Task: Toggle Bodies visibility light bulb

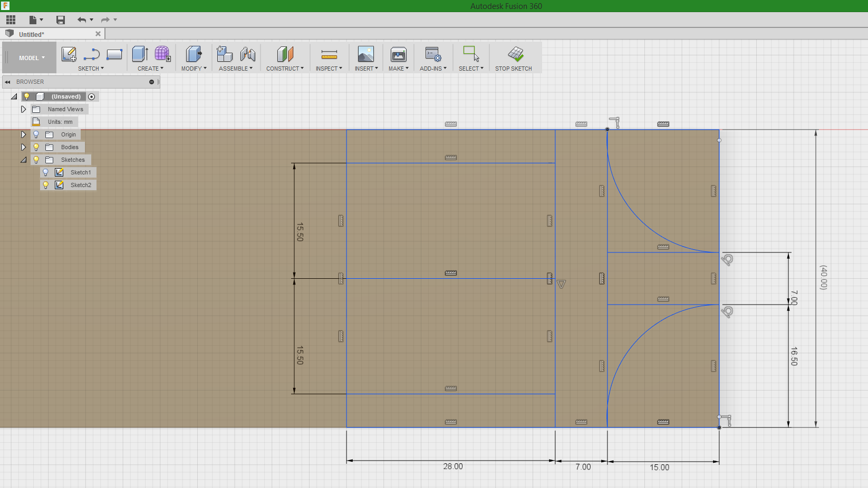Action: point(36,147)
